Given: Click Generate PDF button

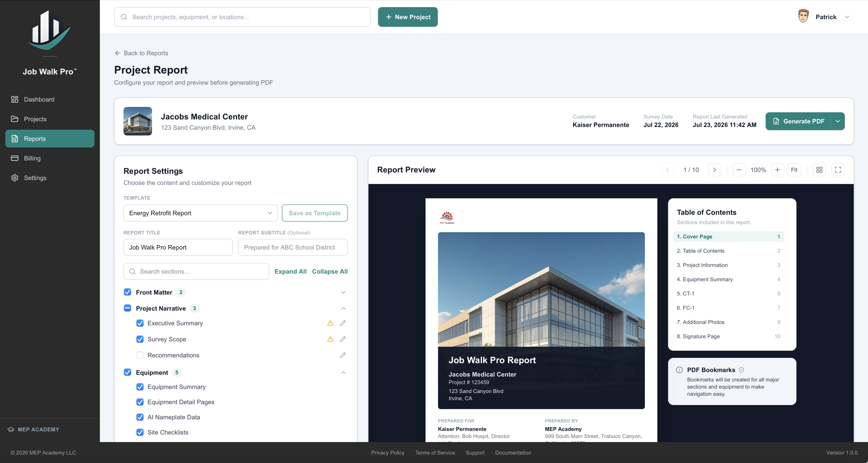Looking at the screenshot, I should [798, 121].
